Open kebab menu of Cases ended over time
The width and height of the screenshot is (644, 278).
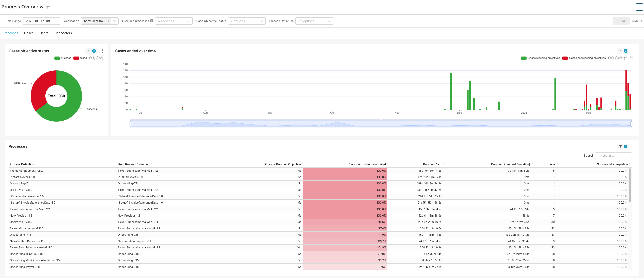tap(634, 51)
